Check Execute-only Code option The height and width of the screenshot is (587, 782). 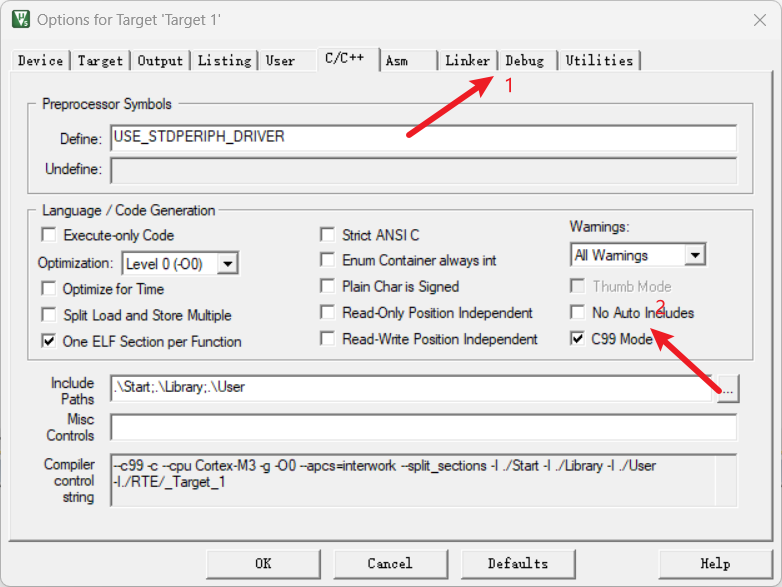[48, 235]
